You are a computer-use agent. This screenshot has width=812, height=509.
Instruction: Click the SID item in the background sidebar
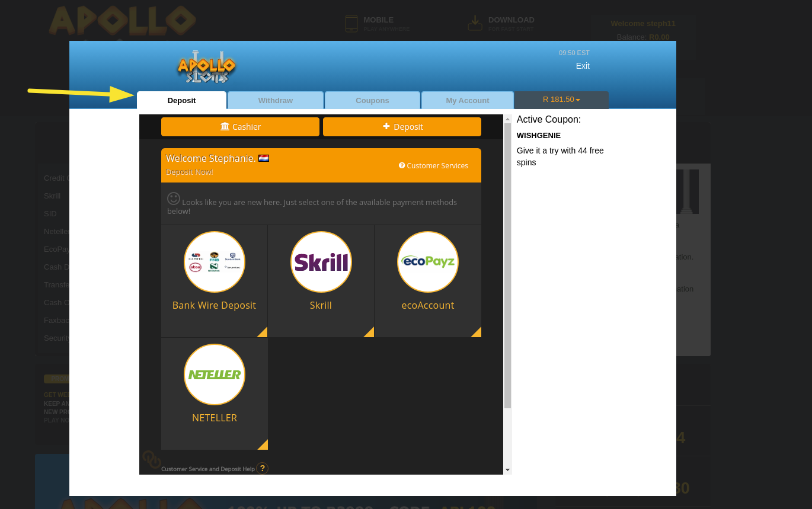pos(50,213)
